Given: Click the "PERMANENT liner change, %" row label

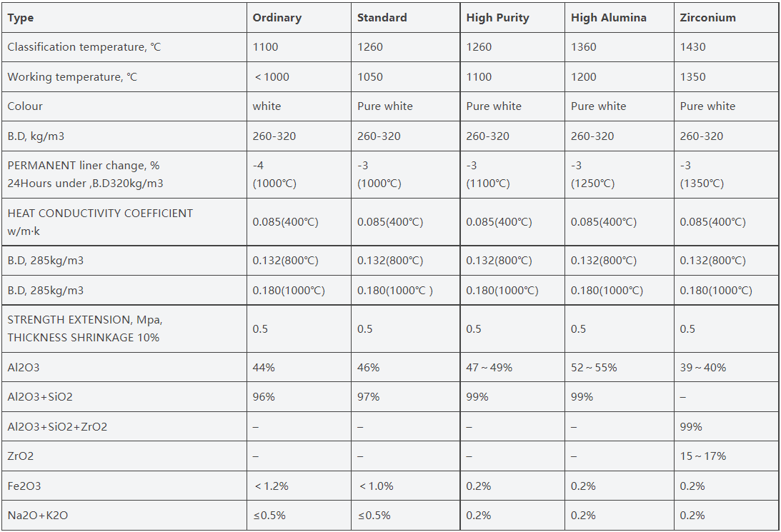Looking at the screenshot, I should (84, 166).
